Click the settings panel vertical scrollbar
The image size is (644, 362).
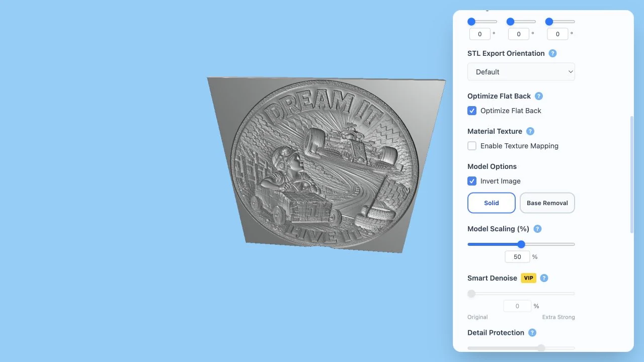[x=632, y=174]
